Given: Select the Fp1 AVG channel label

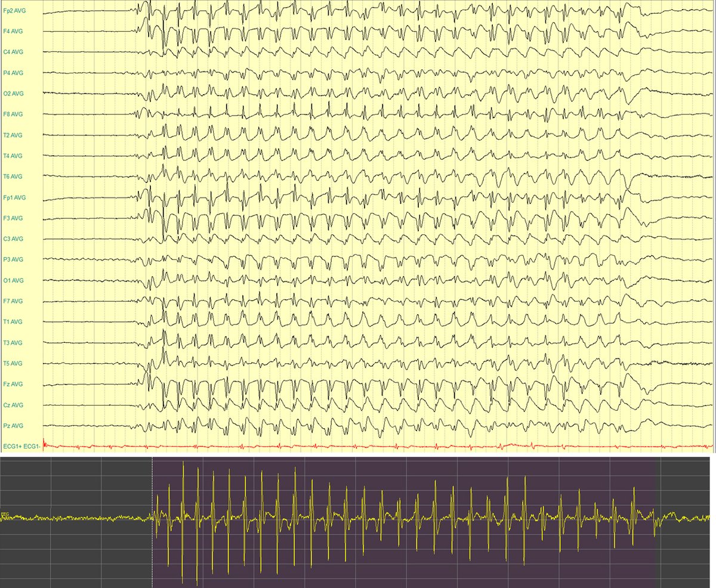Looking at the screenshot, I should (x=14, y=197).
